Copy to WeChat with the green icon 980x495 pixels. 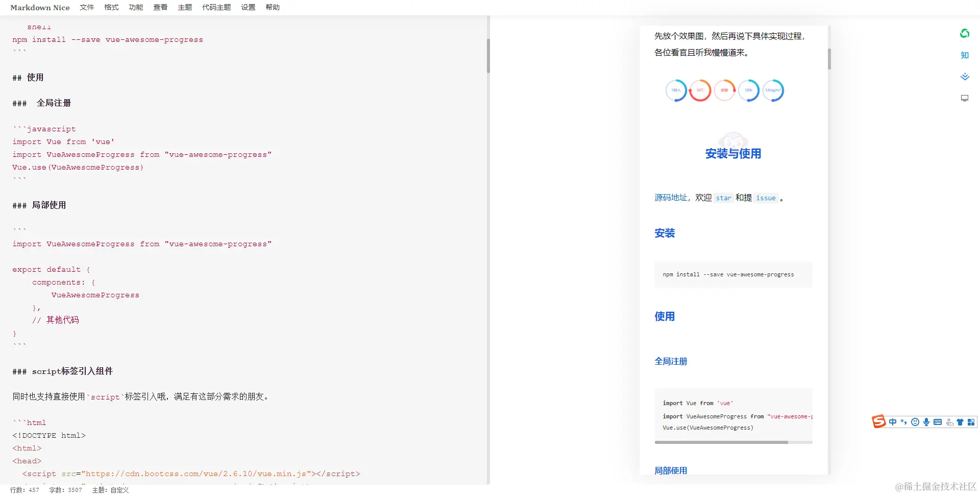pyautogui.click(x=965, y=34)
